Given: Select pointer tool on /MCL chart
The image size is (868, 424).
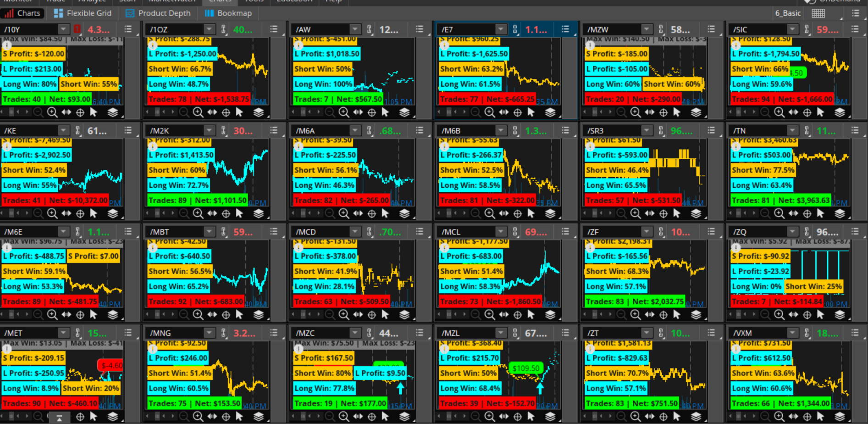Looking at the screenshot, I should (x=531, y=314).
